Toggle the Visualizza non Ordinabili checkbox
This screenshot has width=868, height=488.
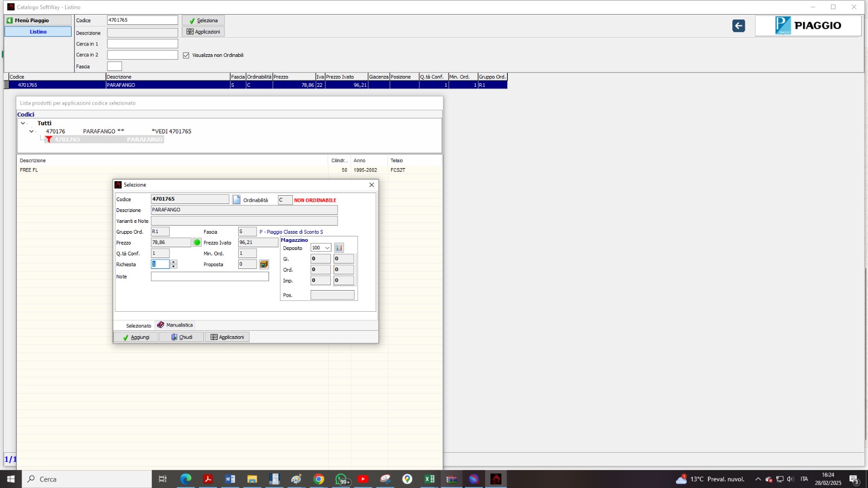(x=186, y=55)
